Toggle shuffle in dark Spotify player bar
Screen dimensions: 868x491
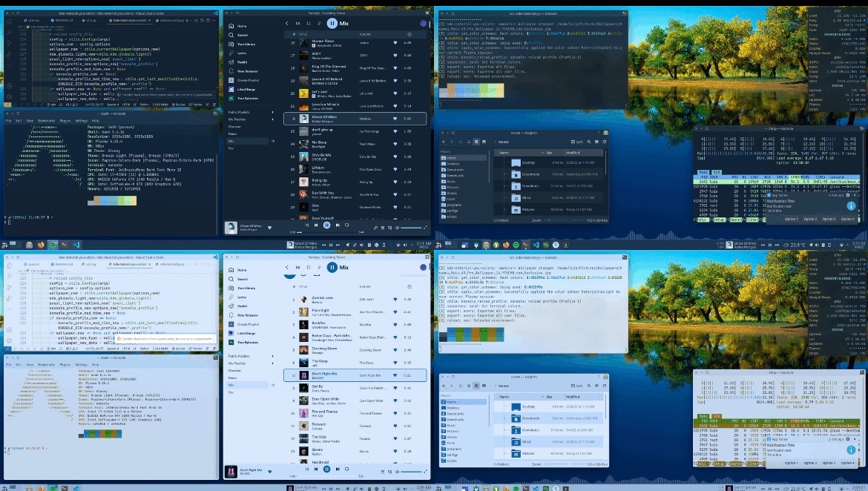(306, 225)
